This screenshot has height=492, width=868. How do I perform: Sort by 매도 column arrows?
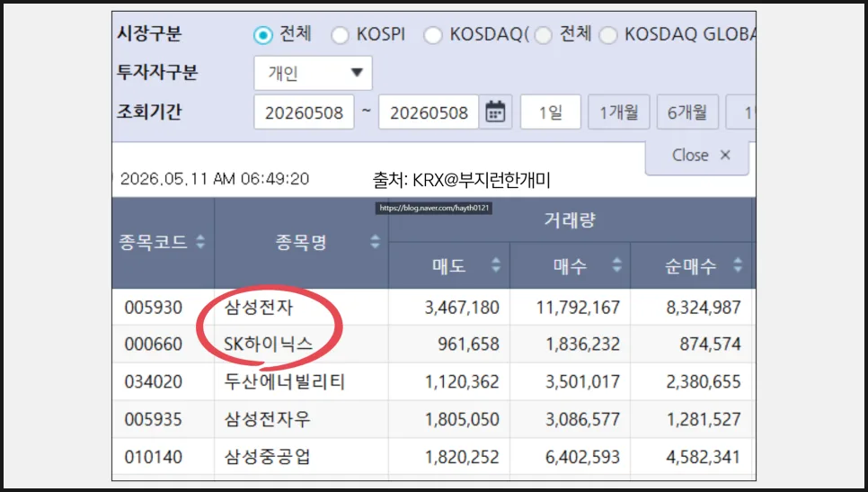[496, 264]
